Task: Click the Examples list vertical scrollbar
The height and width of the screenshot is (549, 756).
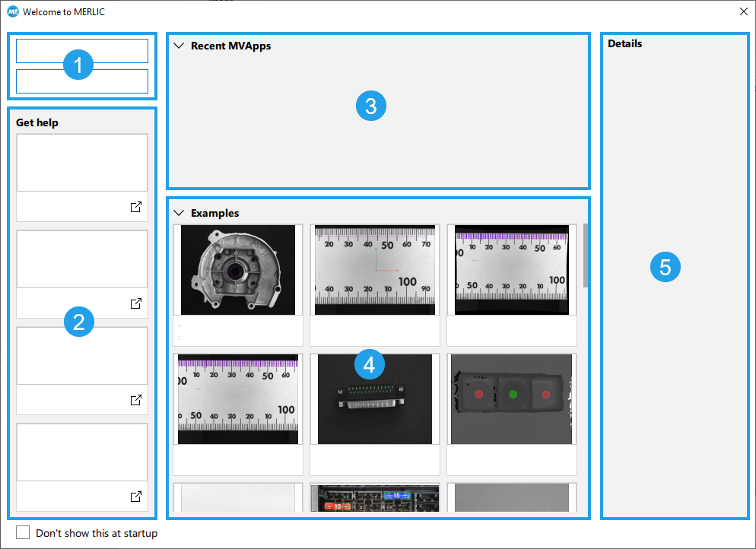Action: pos(585,255)
